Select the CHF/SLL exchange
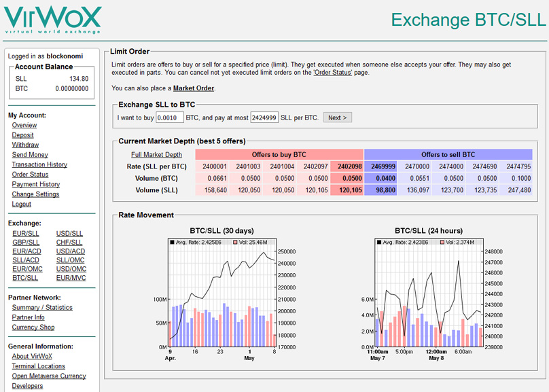Screen dimensions: 549x392 (69, 243)
